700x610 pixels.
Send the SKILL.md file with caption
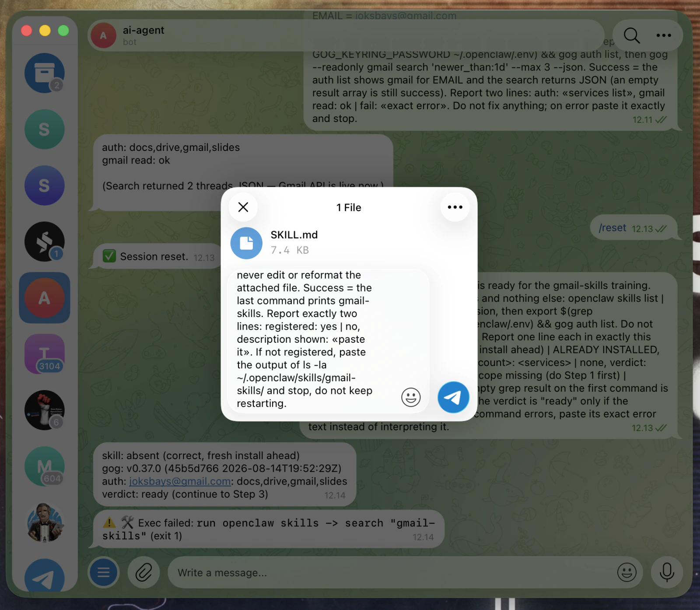[453, 397]
